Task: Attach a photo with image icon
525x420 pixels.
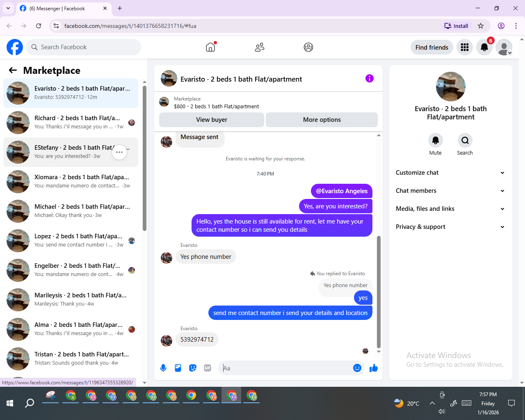Action: tap(178, 368)
